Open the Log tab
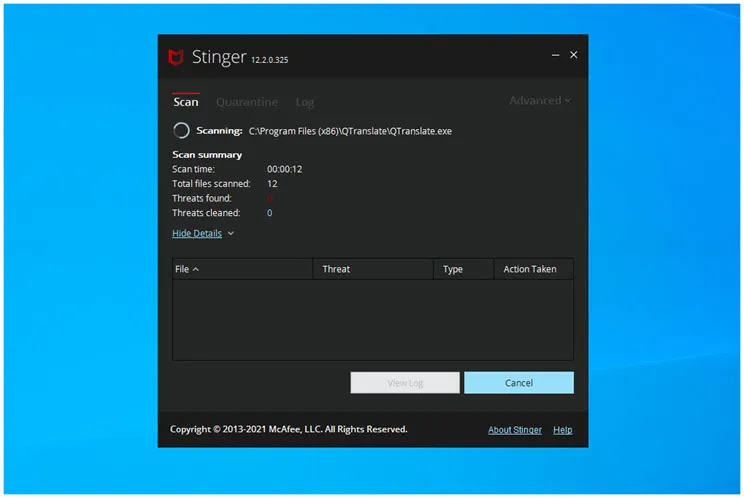Image resolution: width=744 pixels, height=498 pixels. [x=305, y=102]
